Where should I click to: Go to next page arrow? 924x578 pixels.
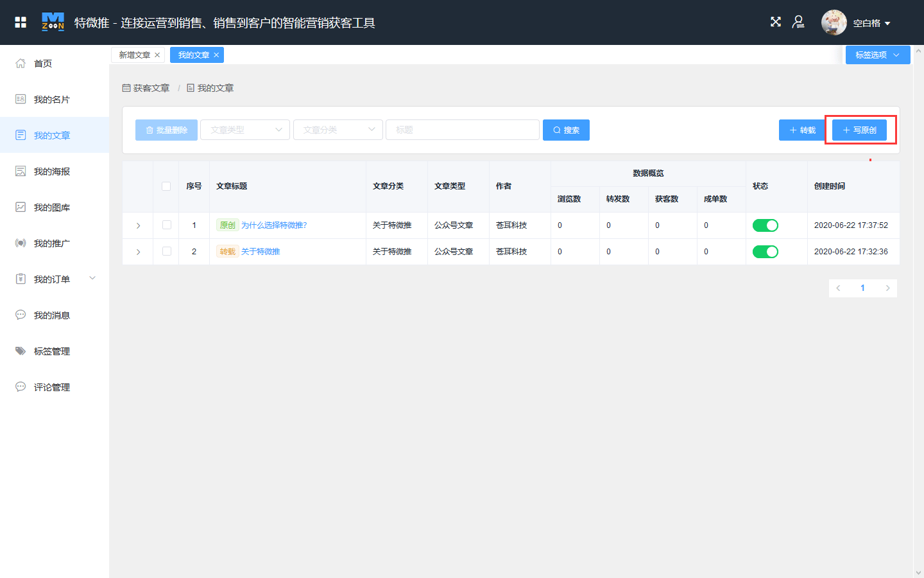887,288
